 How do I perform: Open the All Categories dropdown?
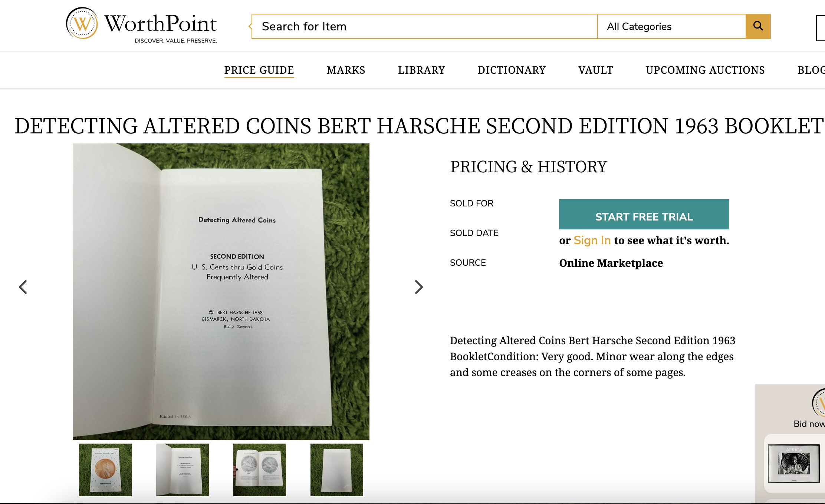tap(671, 26)
